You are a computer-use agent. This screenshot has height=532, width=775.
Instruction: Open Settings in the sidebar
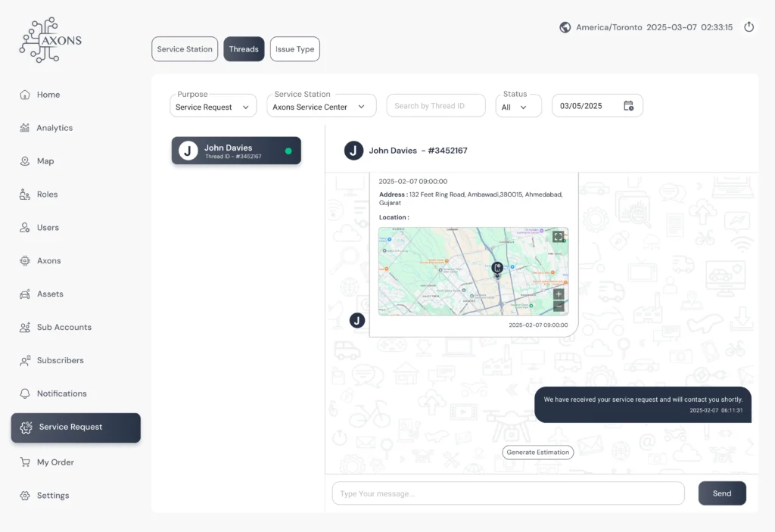tap(53, 496)
